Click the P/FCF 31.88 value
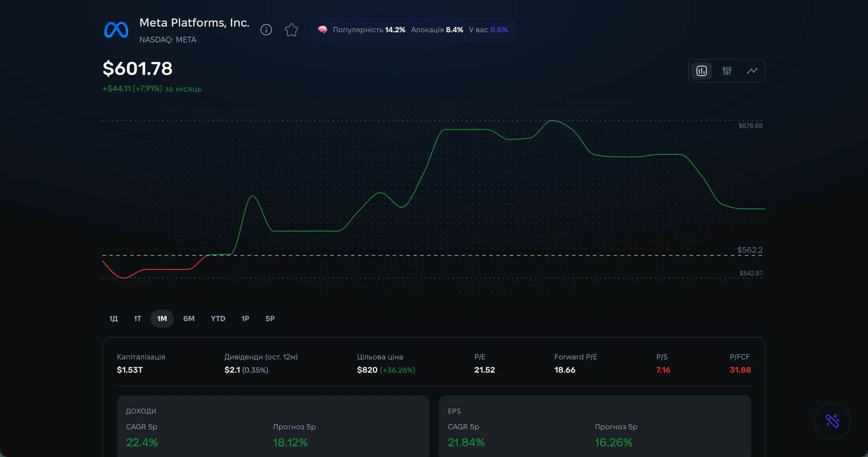The image size is (868, 457). pos(740,370)
